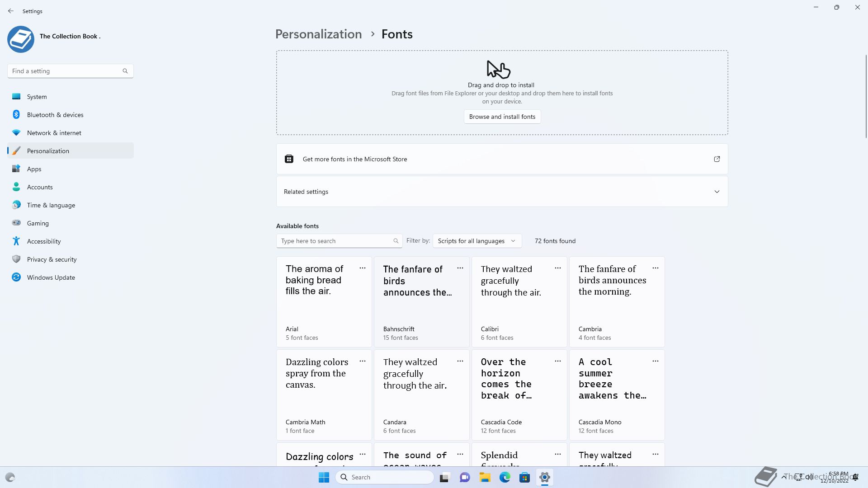The image size is (868, 488).
Task: Launch Microsoft Edge from the taskbar
Action: [505, 477]
